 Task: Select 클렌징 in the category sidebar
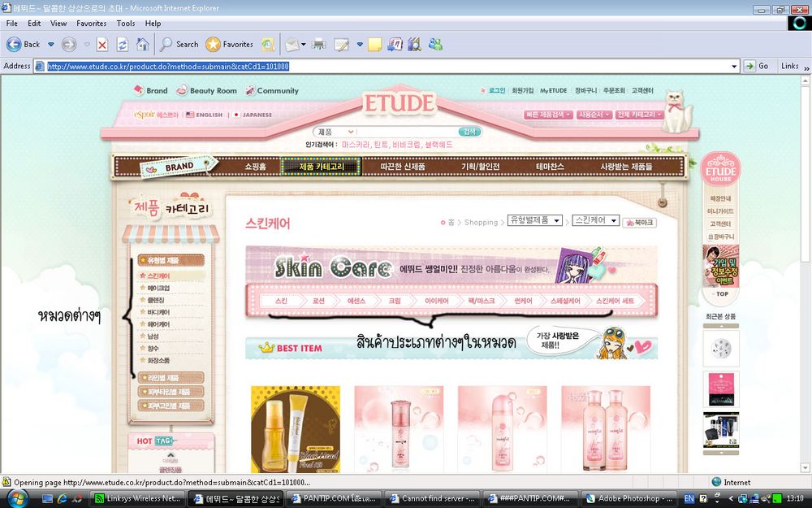click(x=155, y=300)
